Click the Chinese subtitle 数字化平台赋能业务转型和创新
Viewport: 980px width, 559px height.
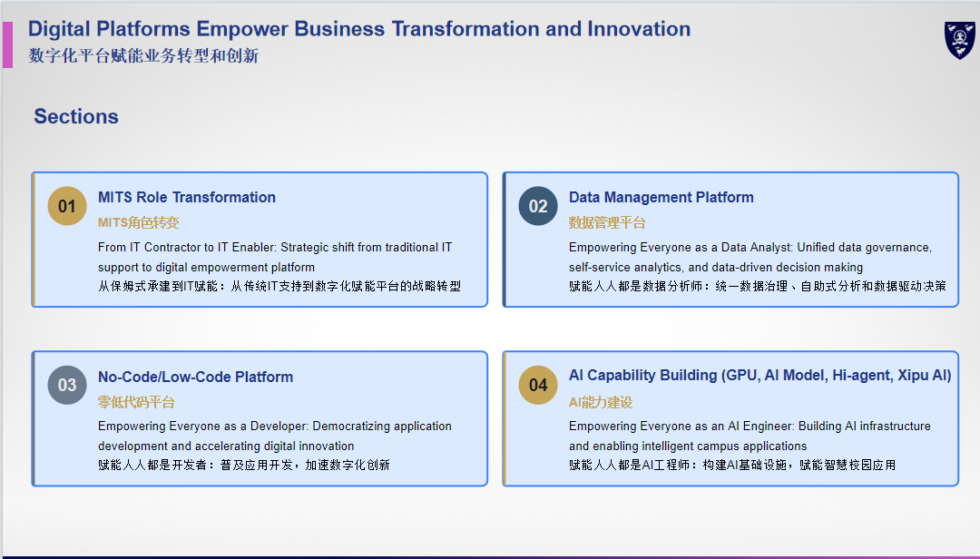143,55
